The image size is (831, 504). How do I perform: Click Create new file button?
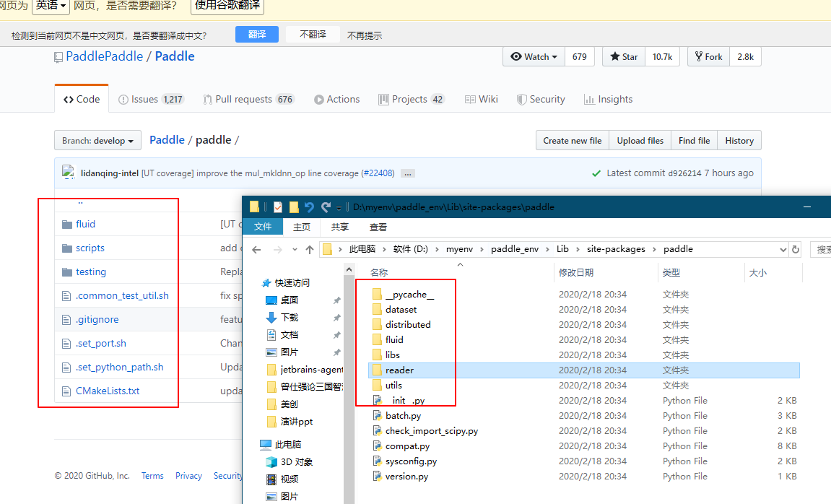(573, 141)
